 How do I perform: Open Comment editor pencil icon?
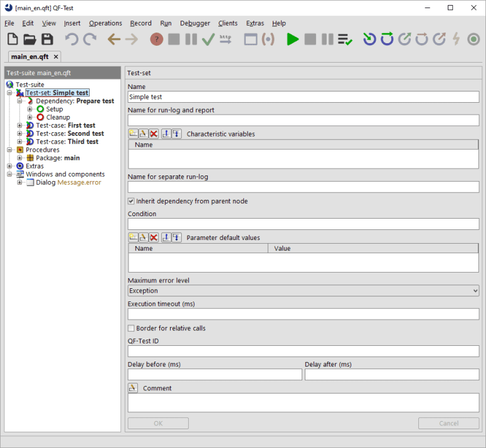(x=133, y=388)
